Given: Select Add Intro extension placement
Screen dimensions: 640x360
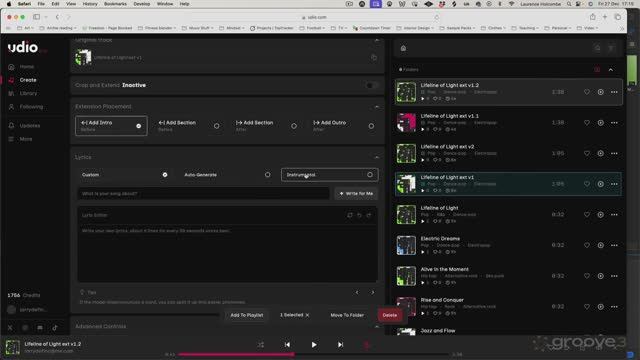Looking at the screenshot, I should 111,126.
